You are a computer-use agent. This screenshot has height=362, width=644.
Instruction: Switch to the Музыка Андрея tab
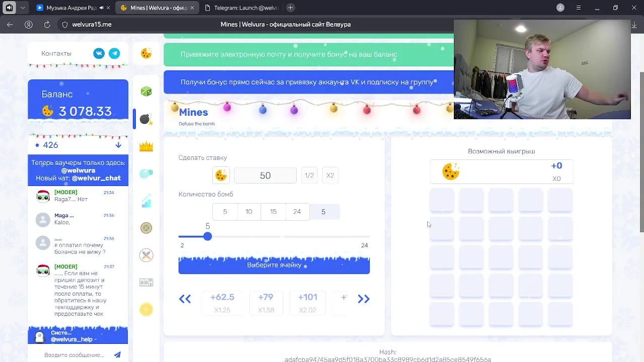73,8
